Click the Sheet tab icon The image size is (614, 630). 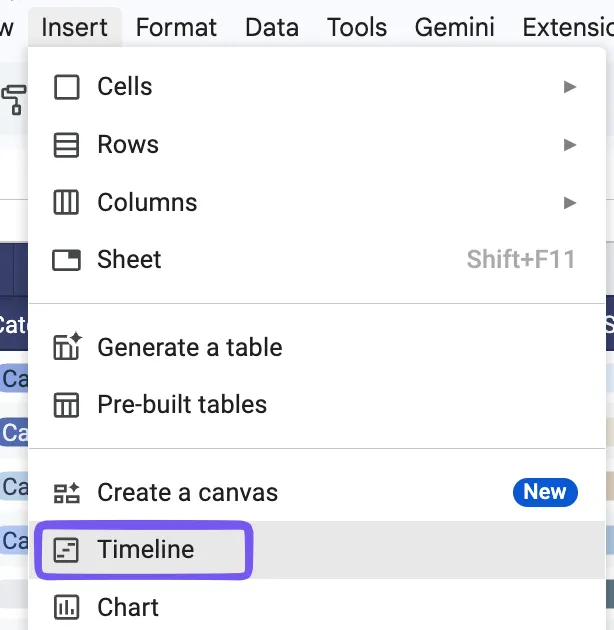(66, 260)
